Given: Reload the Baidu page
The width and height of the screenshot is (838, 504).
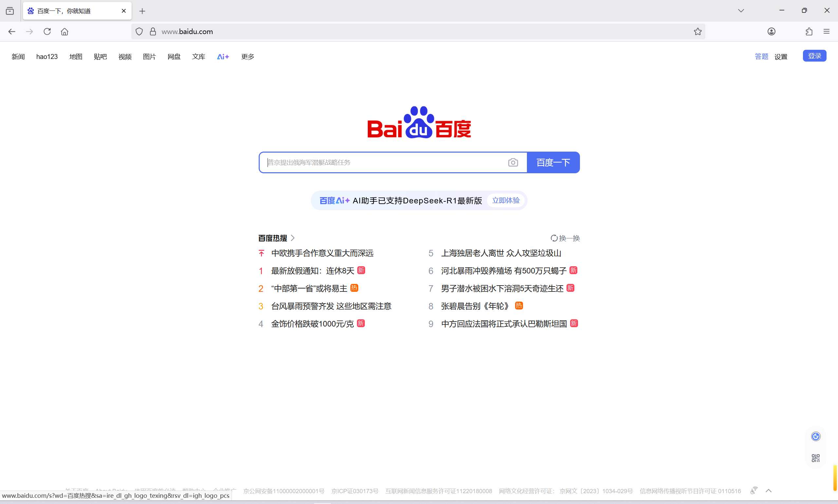Looking at the screenshot, I should click(x=47, y=31).
